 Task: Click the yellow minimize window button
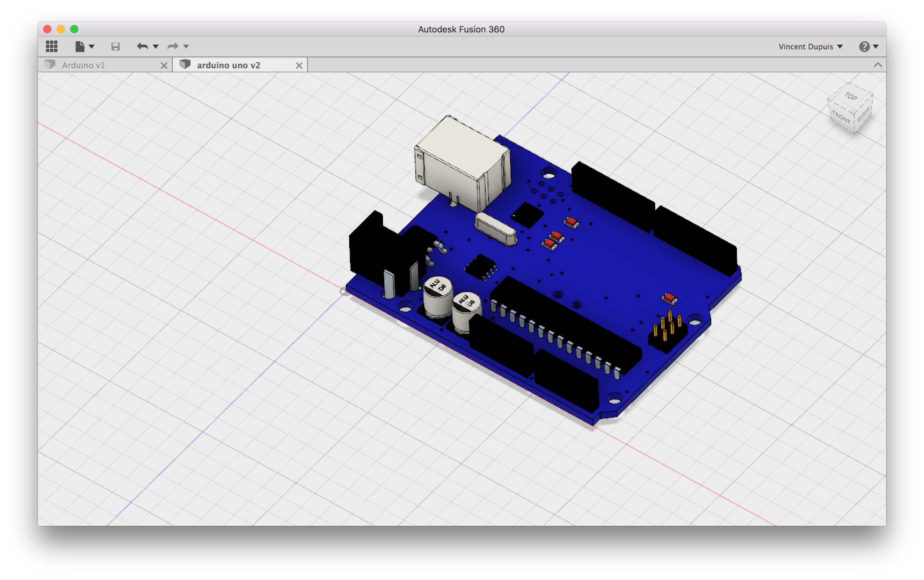pos(61,29)
